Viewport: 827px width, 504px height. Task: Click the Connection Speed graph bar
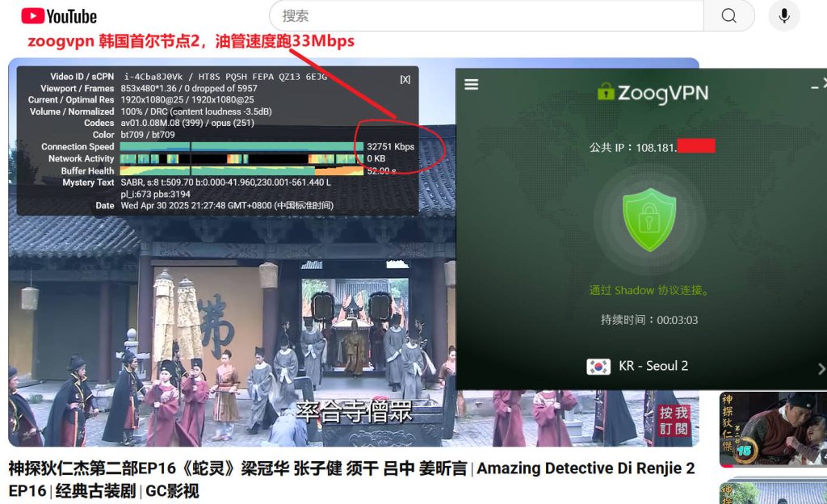[x=241, y=147]
